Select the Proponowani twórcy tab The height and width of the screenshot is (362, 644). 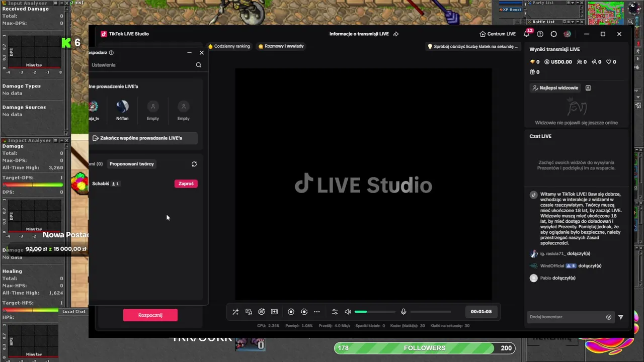pyautogui.click(x=132, y=164)
